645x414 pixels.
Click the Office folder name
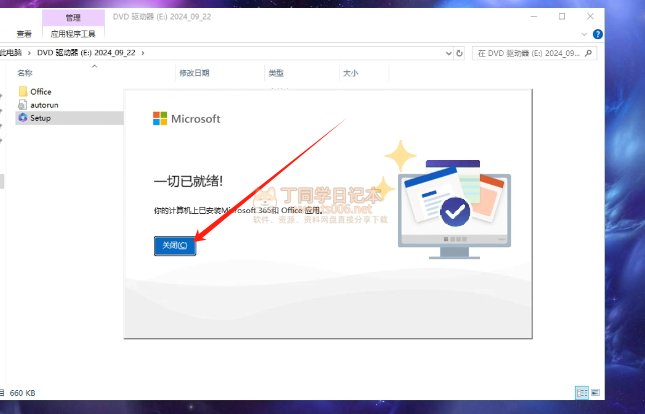tap(41, 91)
